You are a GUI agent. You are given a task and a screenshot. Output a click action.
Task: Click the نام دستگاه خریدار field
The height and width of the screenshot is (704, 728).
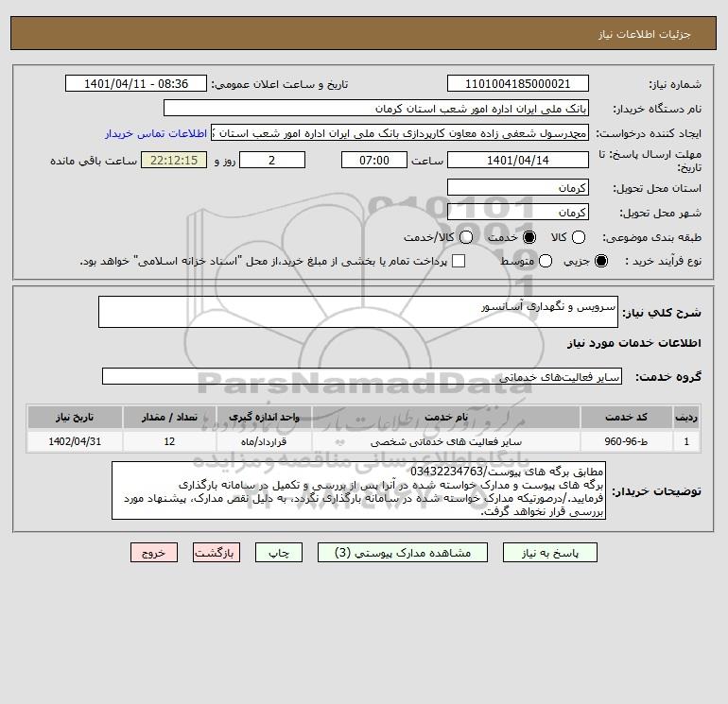click(x=376, y=109)
